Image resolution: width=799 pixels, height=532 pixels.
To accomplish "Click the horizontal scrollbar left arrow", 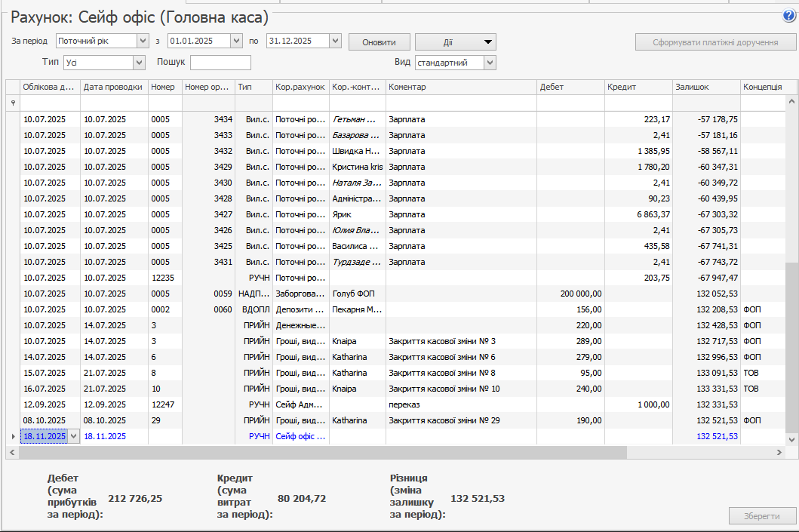I will [x=12, y=452].
